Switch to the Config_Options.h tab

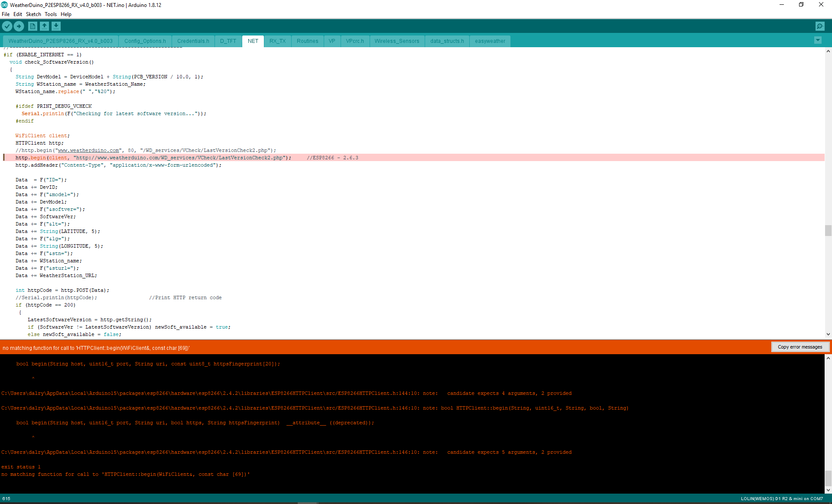coord(145,41)
